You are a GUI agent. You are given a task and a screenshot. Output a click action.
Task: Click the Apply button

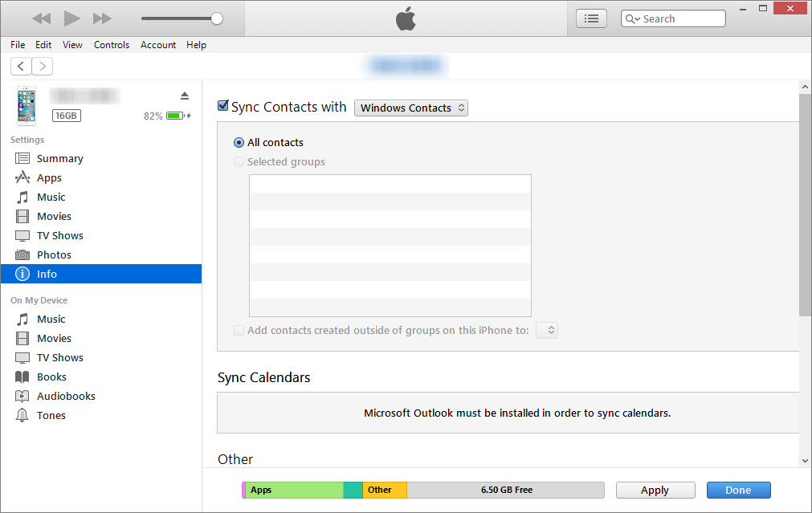click(x=655, y=491)
